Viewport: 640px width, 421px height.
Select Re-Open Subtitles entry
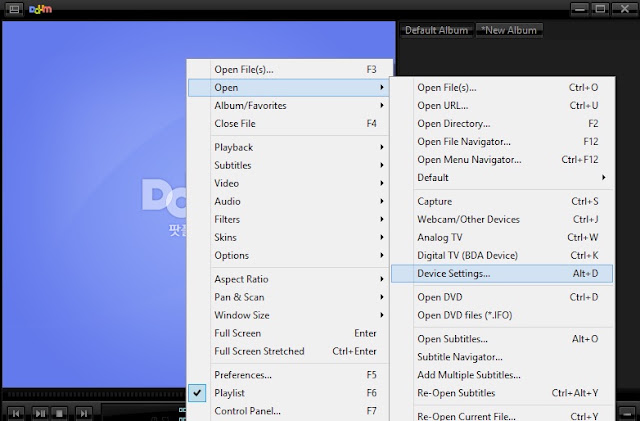click(502, 393)
